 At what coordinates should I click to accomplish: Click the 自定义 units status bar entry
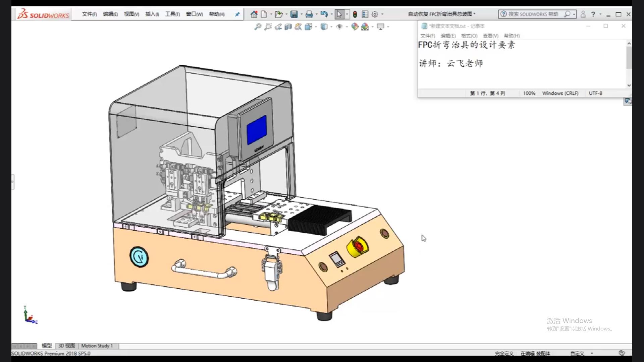(577, 353)
